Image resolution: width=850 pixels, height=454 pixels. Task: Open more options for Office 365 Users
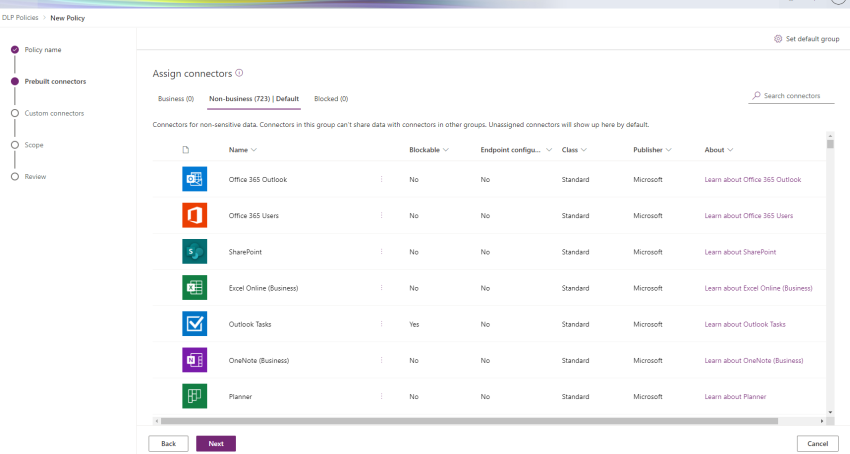[x=382, y=215]
